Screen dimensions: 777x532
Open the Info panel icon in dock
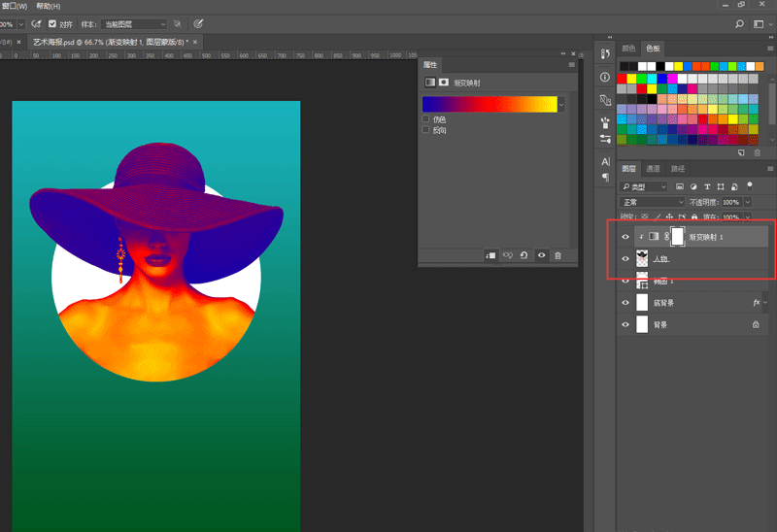click(605, 77)
